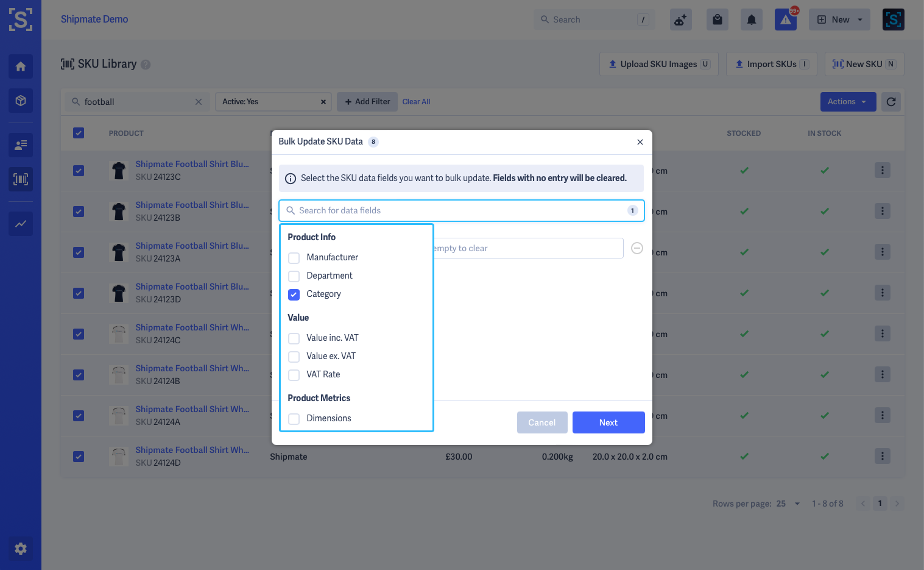Click the Shipmate logo at top left
The image size is (924, 570).
point(21,20)
